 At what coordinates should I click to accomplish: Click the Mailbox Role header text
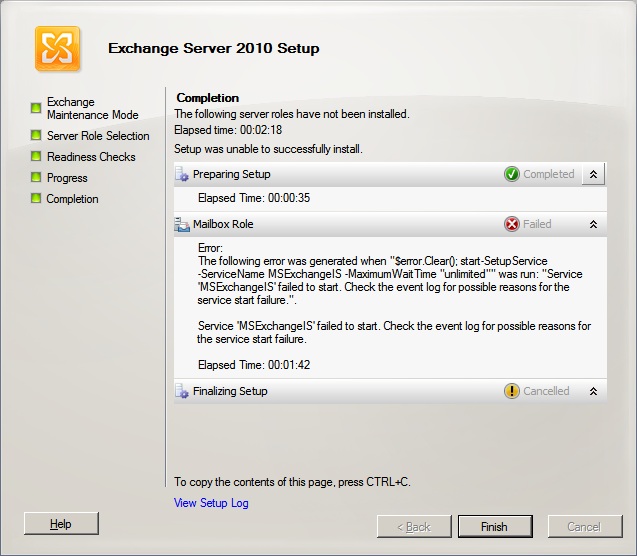coord(223,224)
